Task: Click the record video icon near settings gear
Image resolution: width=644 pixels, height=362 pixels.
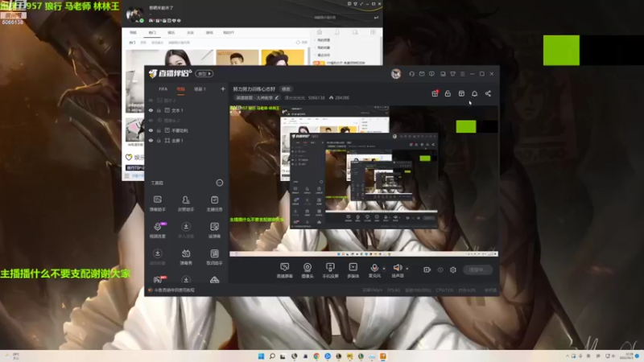Action: tap(427, 269)
